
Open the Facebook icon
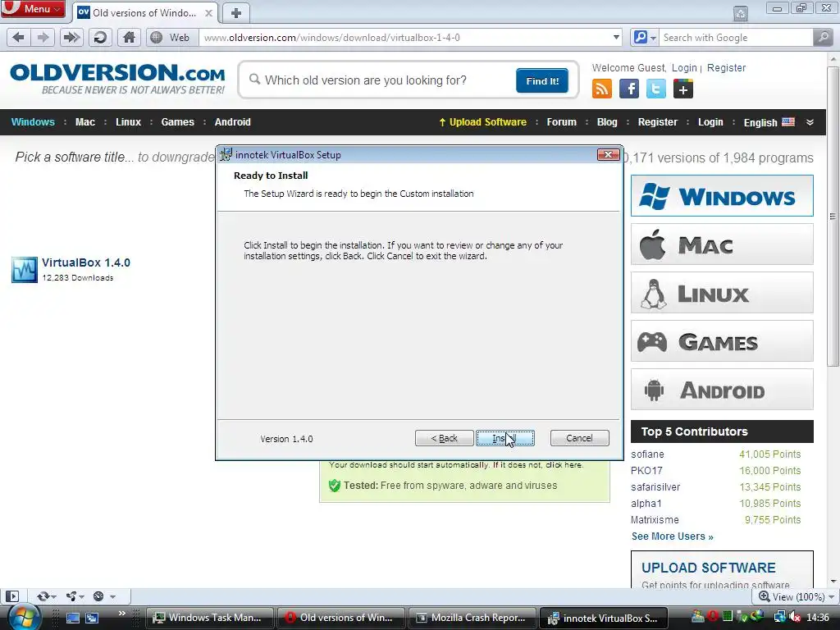[629, 89]
